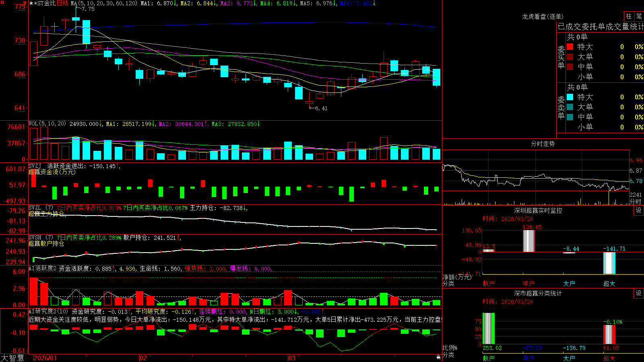Click the AI活跃度2 indicator name
Screen dimensions: 644x362
[43, 268]
